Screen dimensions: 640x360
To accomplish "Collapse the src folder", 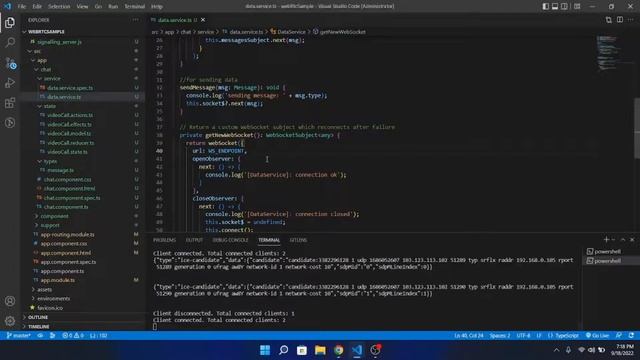I will coord(37,51).
